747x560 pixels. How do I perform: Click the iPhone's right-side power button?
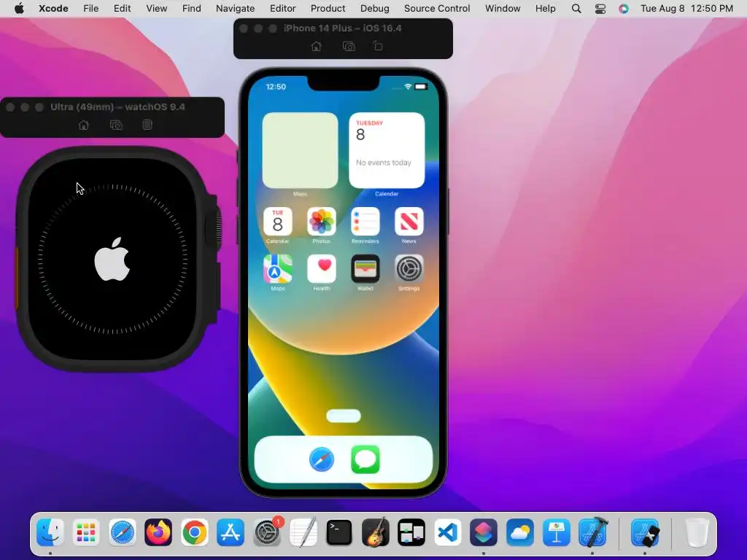coord(448,211)
